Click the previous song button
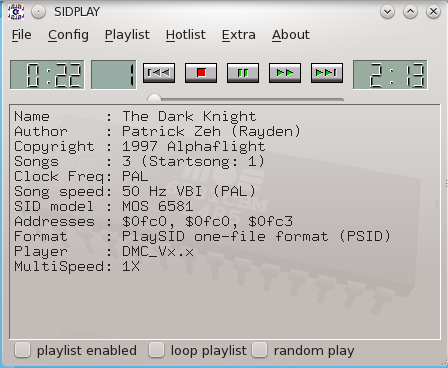Viewport: 448px width, 368px height. click(159, 73)
